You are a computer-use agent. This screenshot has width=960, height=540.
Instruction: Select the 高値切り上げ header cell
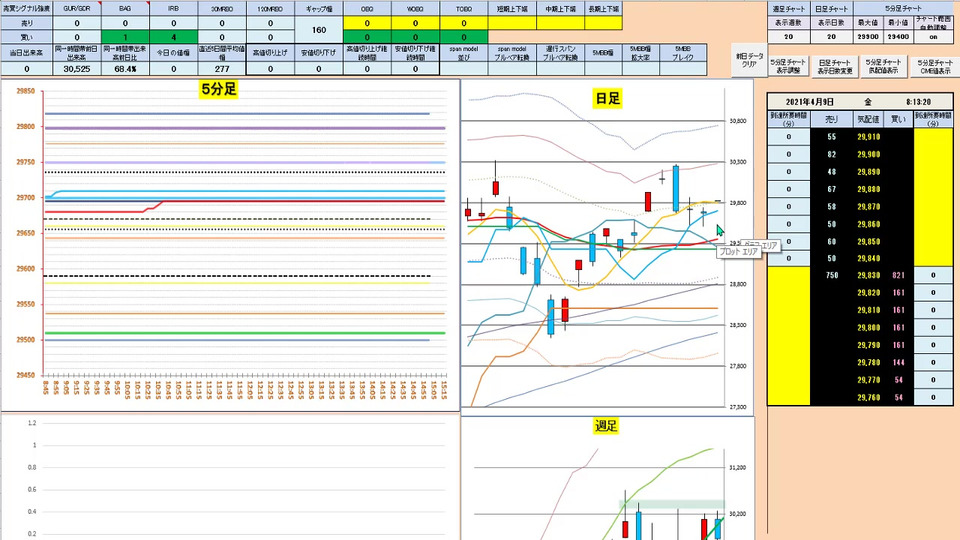[x=270, y=53]
